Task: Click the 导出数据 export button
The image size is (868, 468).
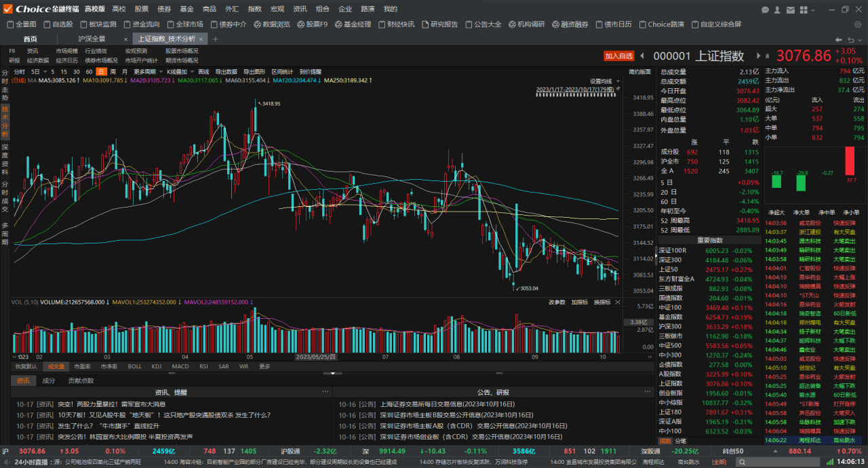Action: pos(226,71)
